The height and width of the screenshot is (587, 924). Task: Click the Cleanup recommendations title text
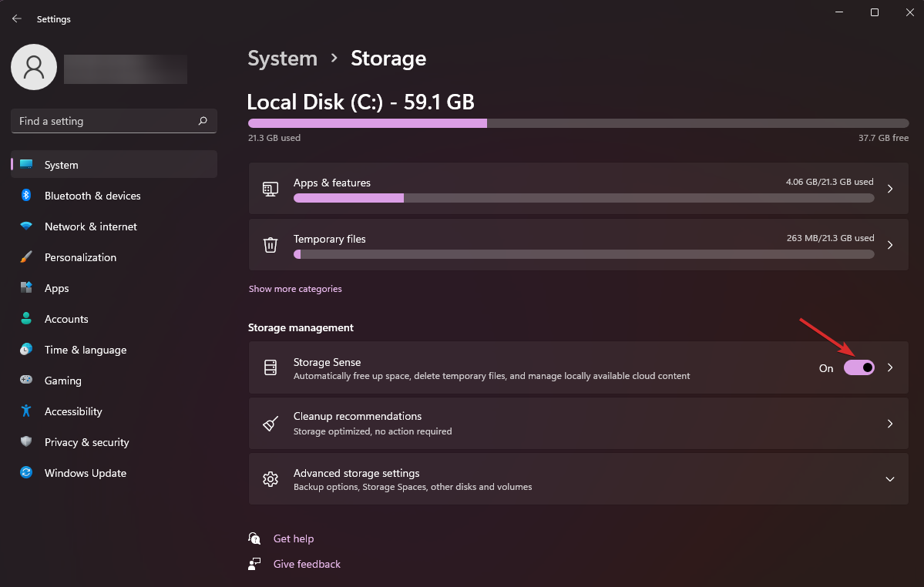(357, 416)
